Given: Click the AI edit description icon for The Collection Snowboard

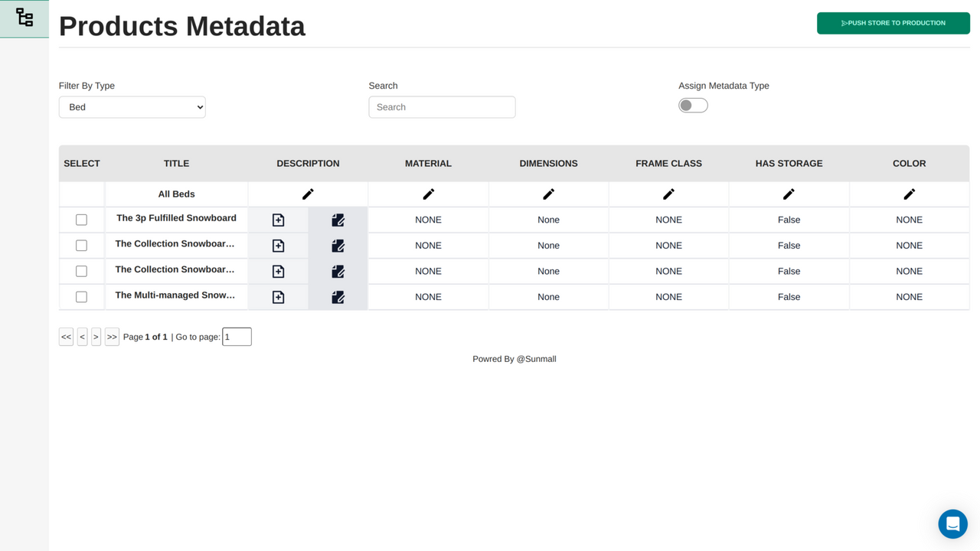Looking at the screenshot, I should [338, 245].
